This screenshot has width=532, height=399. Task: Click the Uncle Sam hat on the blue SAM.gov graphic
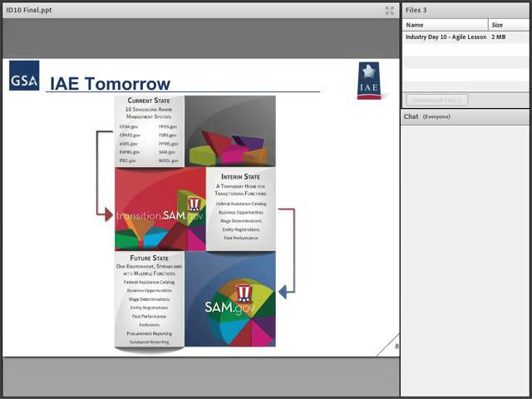(x=244, y=293)
